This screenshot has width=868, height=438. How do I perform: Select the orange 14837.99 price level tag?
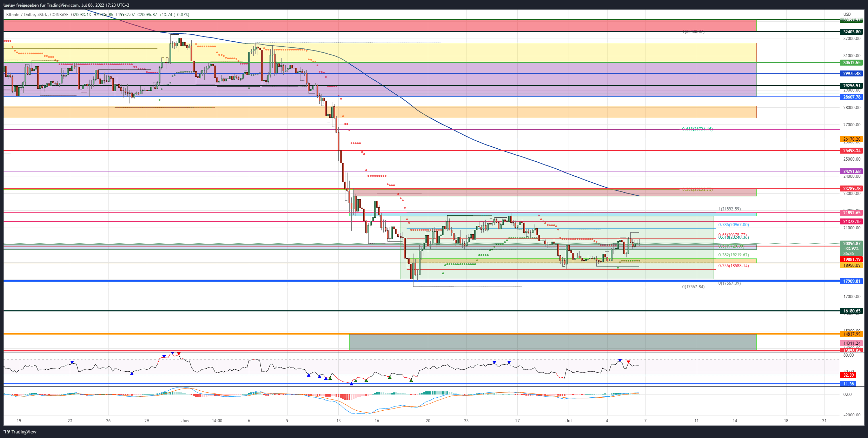[852, 334]
